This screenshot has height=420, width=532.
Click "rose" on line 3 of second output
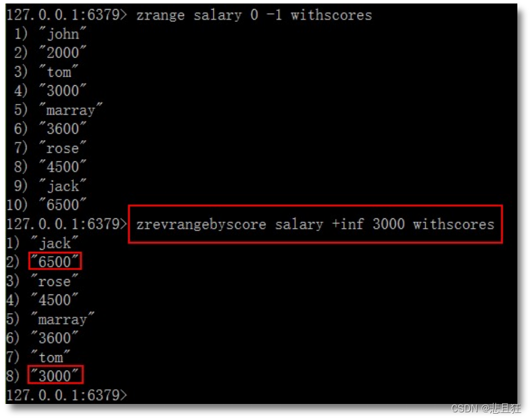point(55,281)
